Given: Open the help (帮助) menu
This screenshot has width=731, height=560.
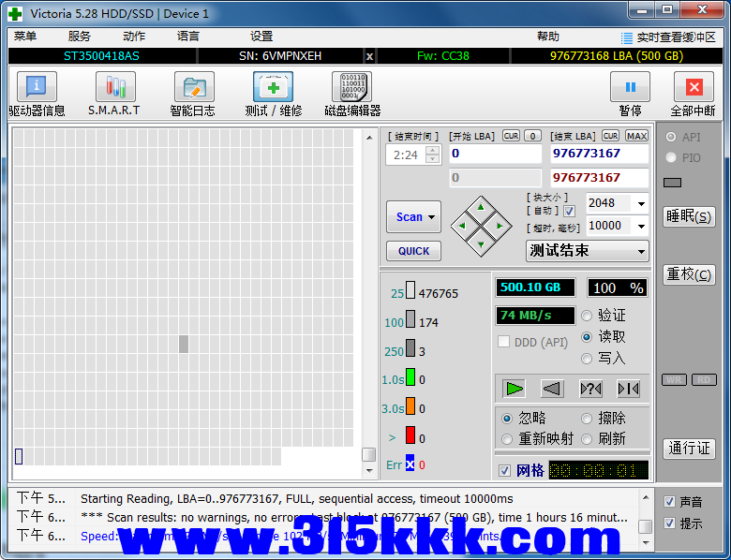Looking at the screenshot, I should (548, 37).
